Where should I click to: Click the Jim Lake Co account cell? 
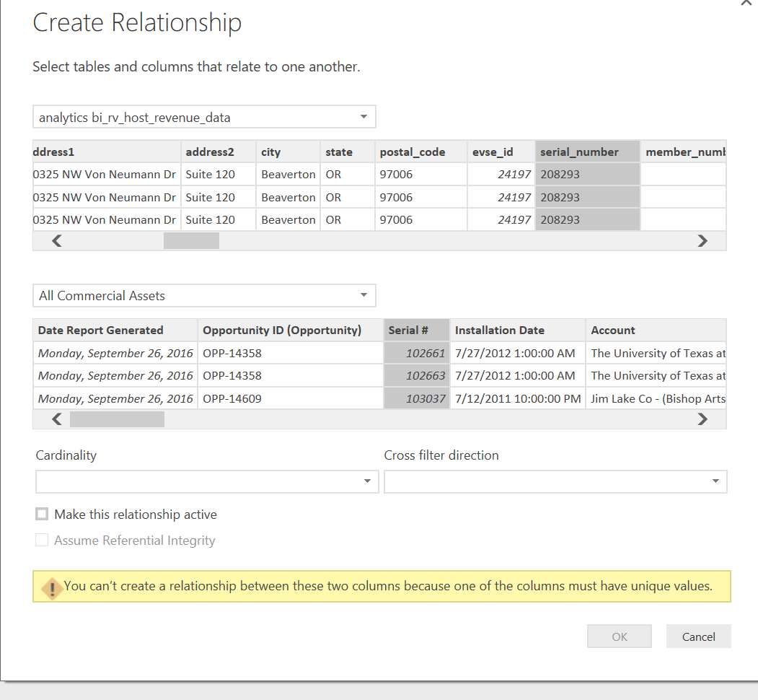pyautogui.click(x=656, y=398)
